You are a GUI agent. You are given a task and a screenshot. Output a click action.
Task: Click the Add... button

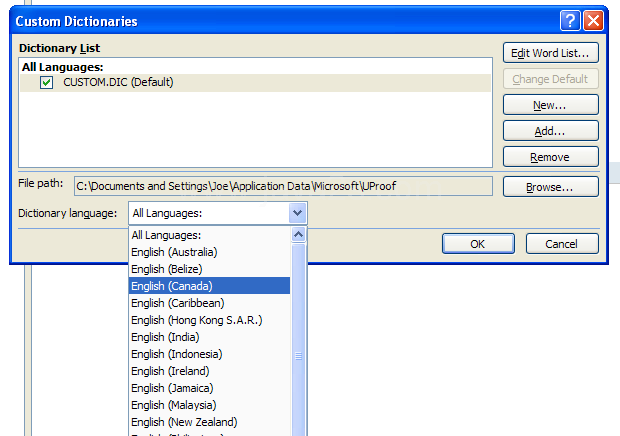click(550, 131)
